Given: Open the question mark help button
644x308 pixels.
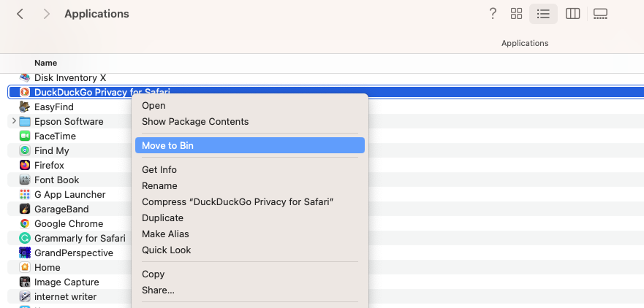Looking at the screenshot, I should pyautogui.click(x=493, y=14).
